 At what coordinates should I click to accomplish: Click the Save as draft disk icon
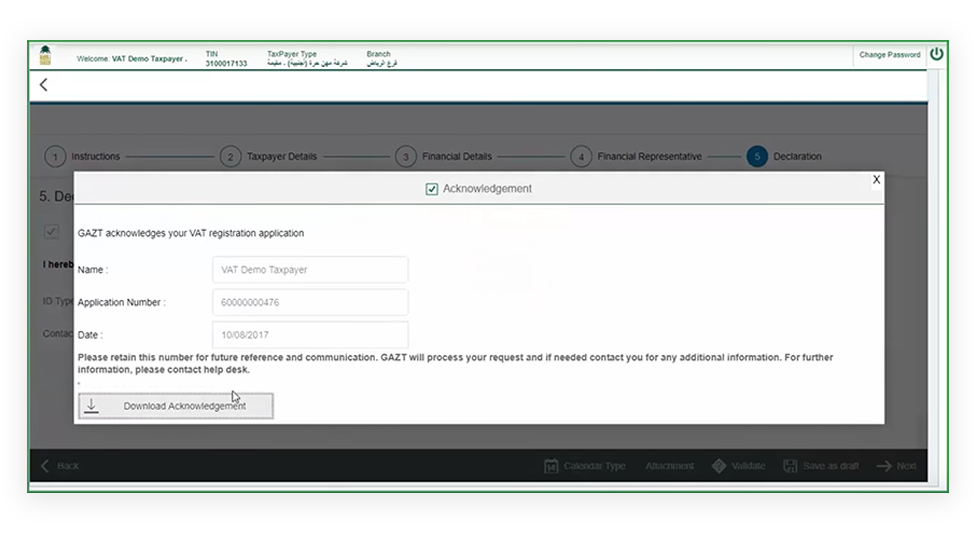pos(790,466)
